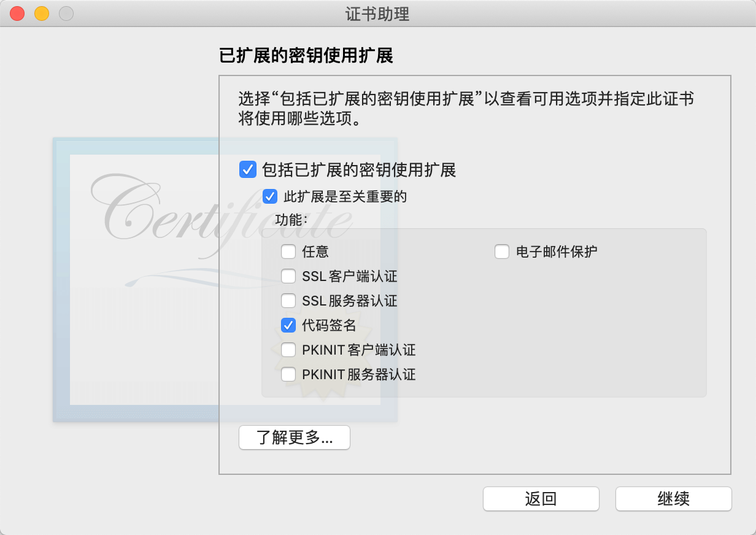Close the 证书助理 window with red button
756x535 pixels.
point(17,13)
